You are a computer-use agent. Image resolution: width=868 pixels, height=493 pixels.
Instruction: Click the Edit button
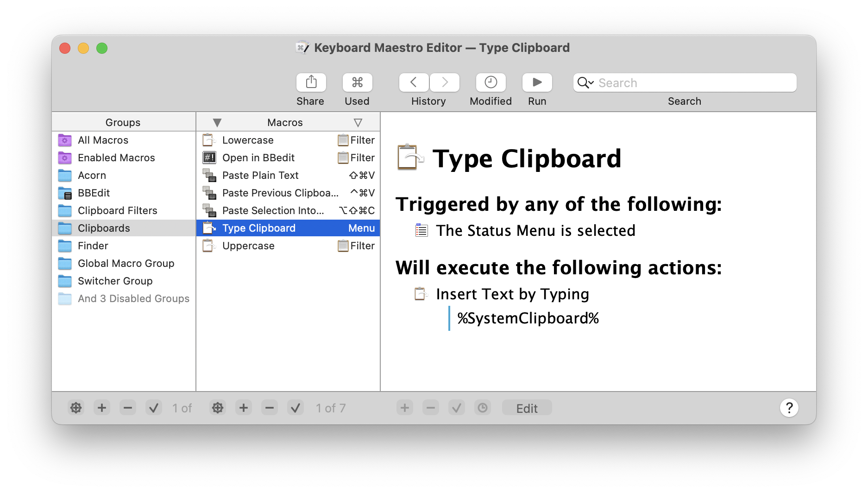[x=527, y=408]
